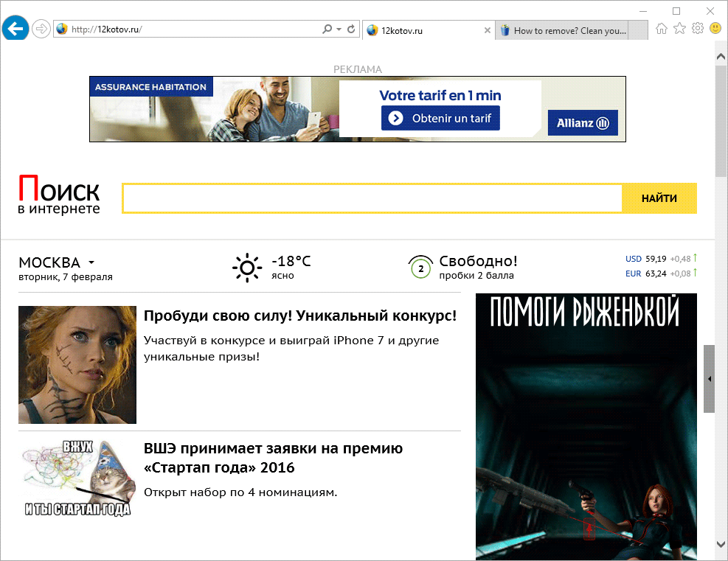Click 'Открыт набор по 4 номинациям.' text

pyautogui.click(x=240, y=492)
